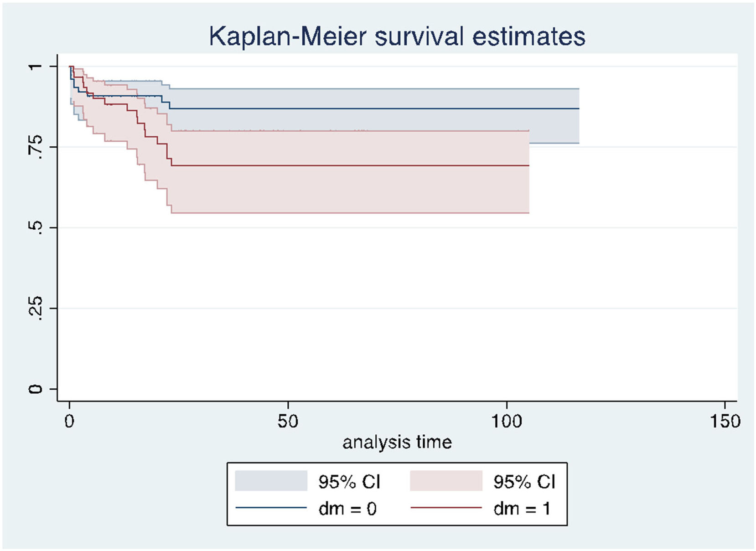Click the y-axis tick label .75
The image size is (756, 551).
tap(36, 147)
